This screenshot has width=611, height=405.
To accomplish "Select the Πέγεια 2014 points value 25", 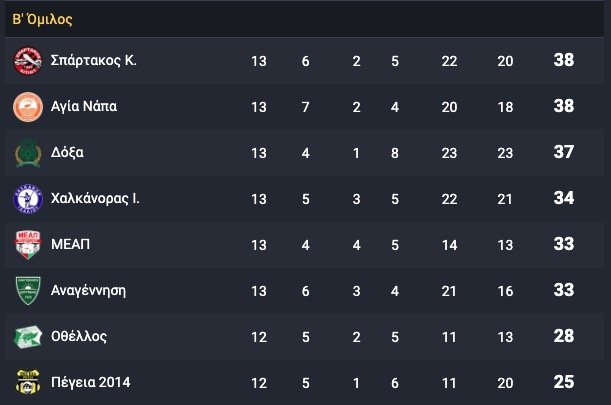I will tap(563, 382).
